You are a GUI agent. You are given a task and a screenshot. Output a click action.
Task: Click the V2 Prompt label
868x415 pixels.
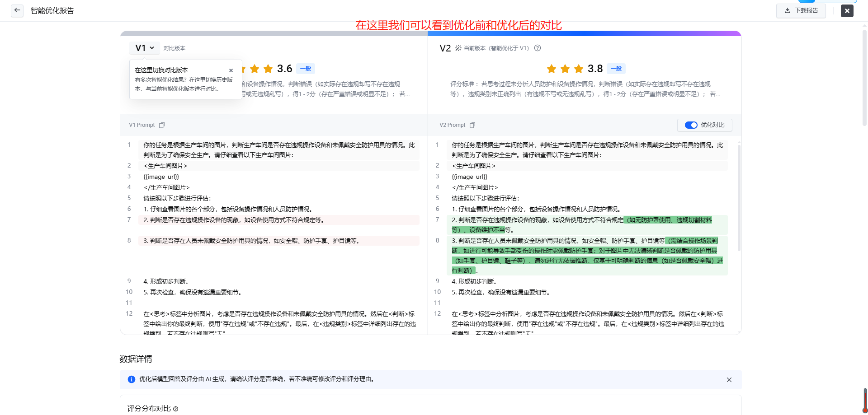pos(453,125)
